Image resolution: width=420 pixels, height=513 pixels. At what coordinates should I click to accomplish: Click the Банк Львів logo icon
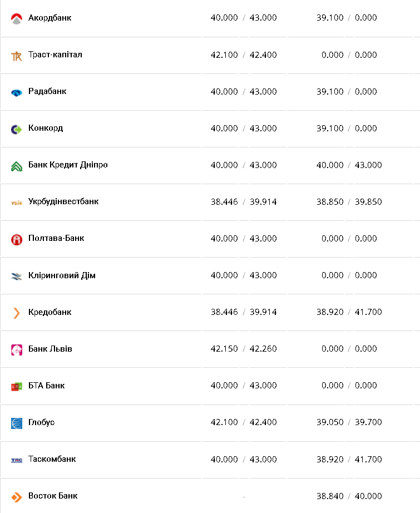16,349
